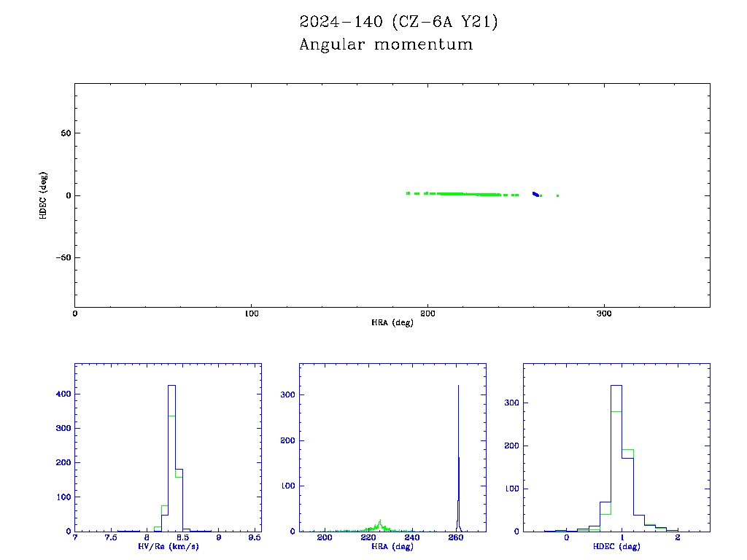Select the blue point cluster in scatter plot
The image size is (747, 560).
[535, 194]
